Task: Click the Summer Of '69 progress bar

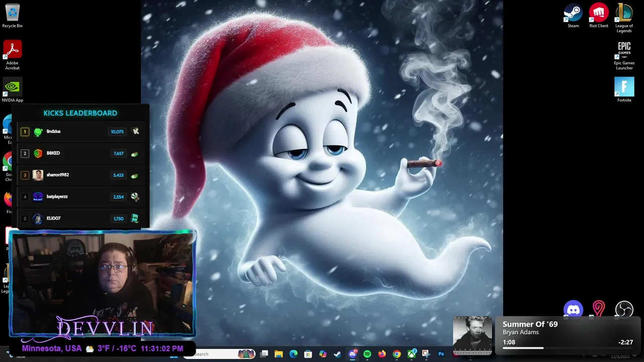Action: [x=568, y=348]
